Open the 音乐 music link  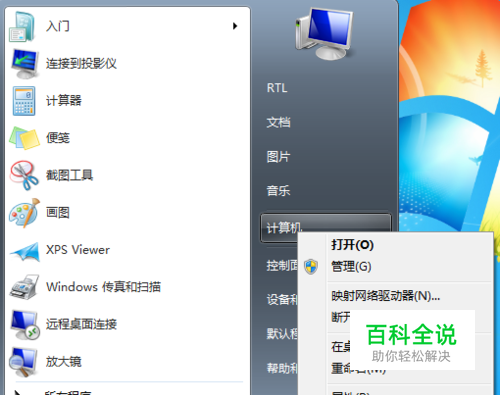point(278,191)
